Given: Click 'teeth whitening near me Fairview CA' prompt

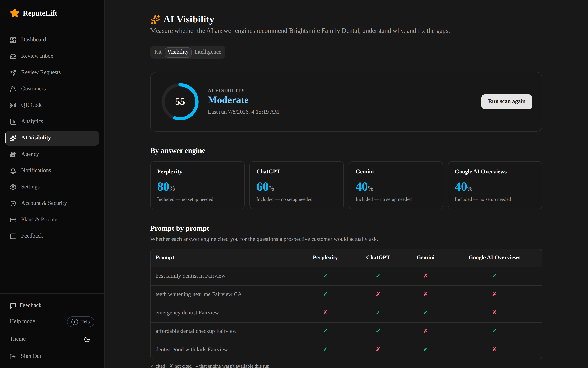Looking at the screenshot, I should click(x=198, y=294).
